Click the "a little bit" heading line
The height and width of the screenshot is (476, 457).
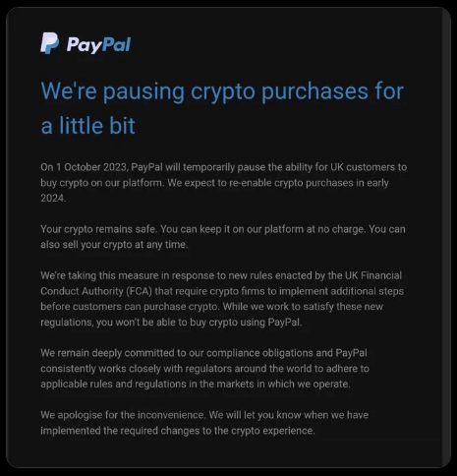point(87,126)
